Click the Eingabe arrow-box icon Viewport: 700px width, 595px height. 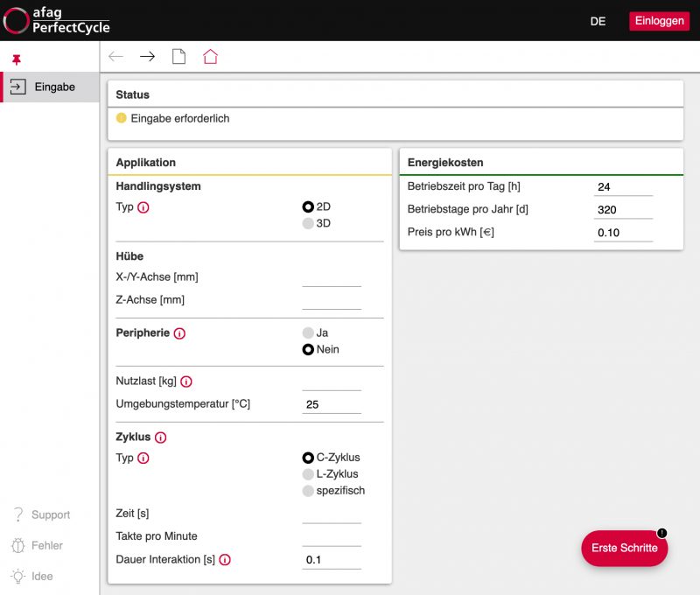(17, 87)
